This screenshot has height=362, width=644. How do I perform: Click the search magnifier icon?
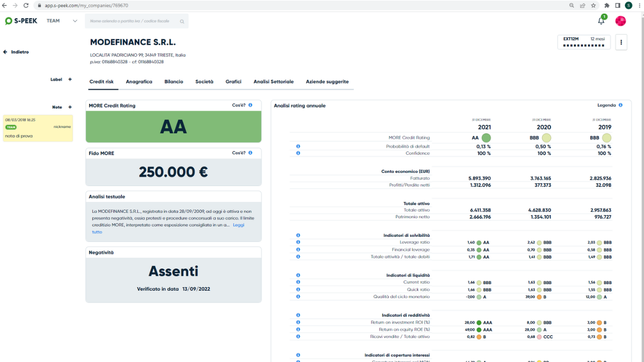182,21
